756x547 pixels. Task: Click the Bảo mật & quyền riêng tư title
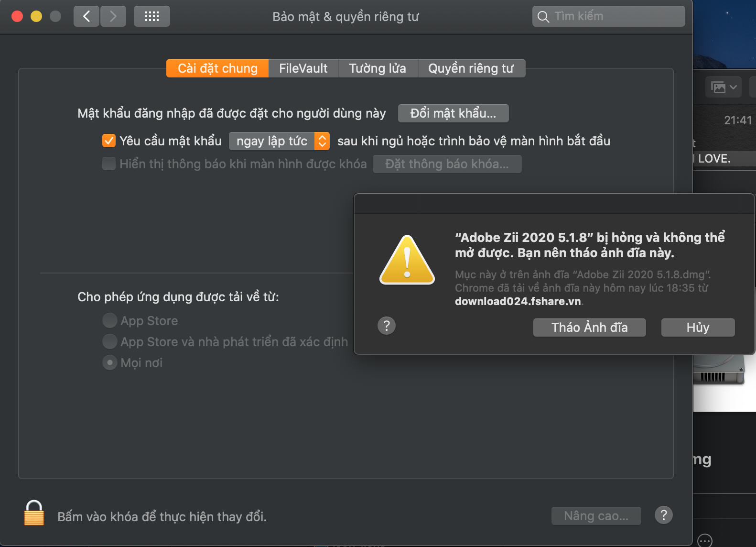pyautogui.click(x=346, y=17)
